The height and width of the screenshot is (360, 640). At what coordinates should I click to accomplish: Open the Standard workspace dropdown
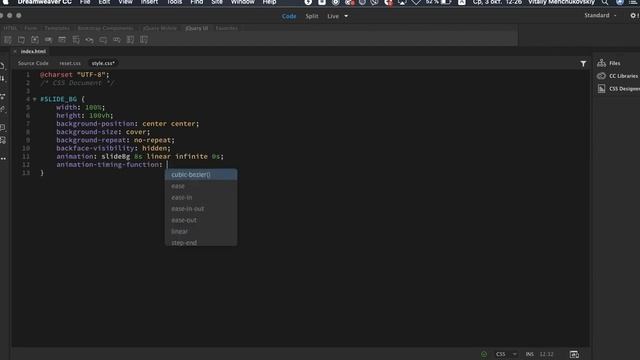(600, 16)
